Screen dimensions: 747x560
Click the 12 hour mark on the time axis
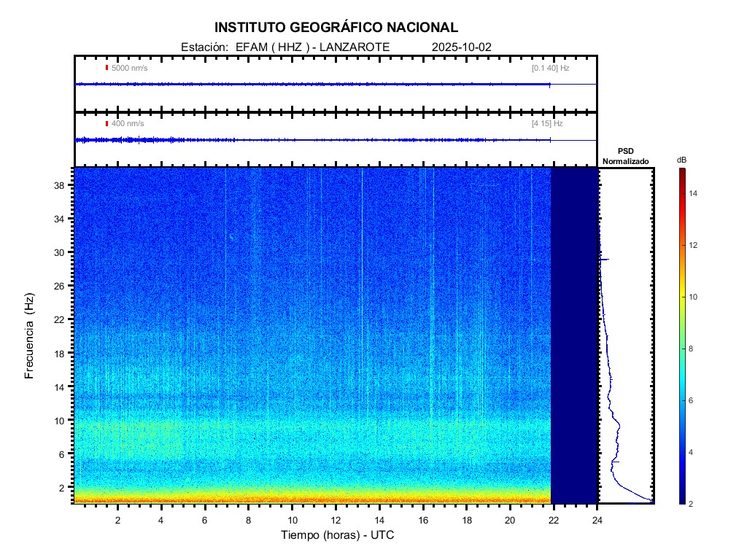(x=336, y=520)
